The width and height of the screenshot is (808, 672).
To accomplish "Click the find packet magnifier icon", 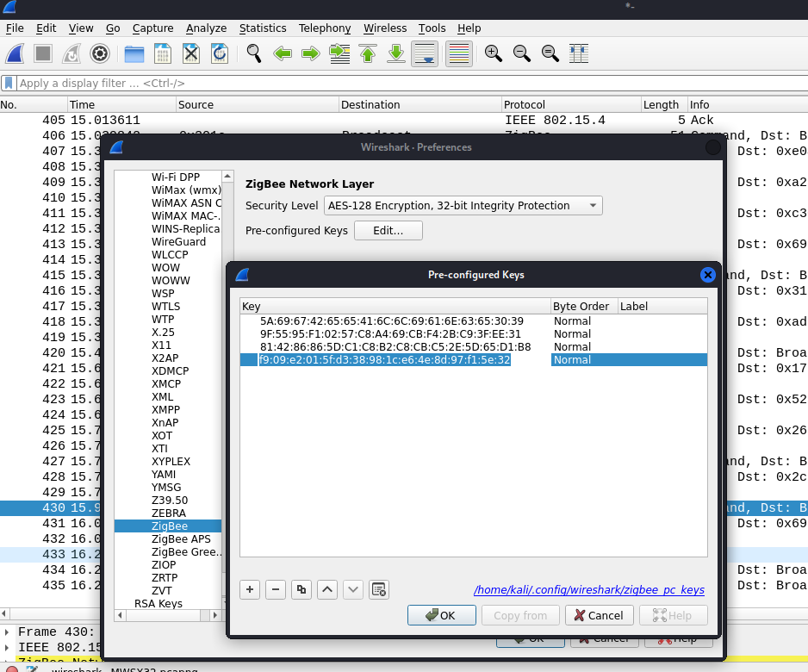I will (x=253, y=53).
